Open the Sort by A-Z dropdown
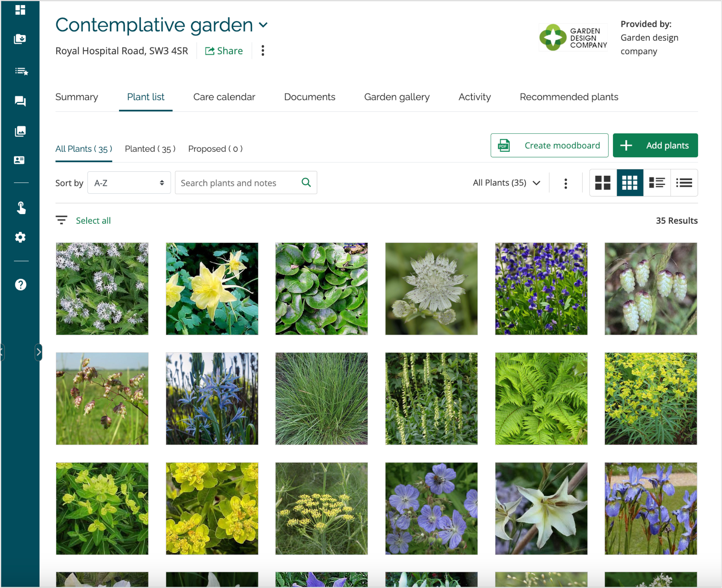The image size is (722, 588). pos(129,182)
